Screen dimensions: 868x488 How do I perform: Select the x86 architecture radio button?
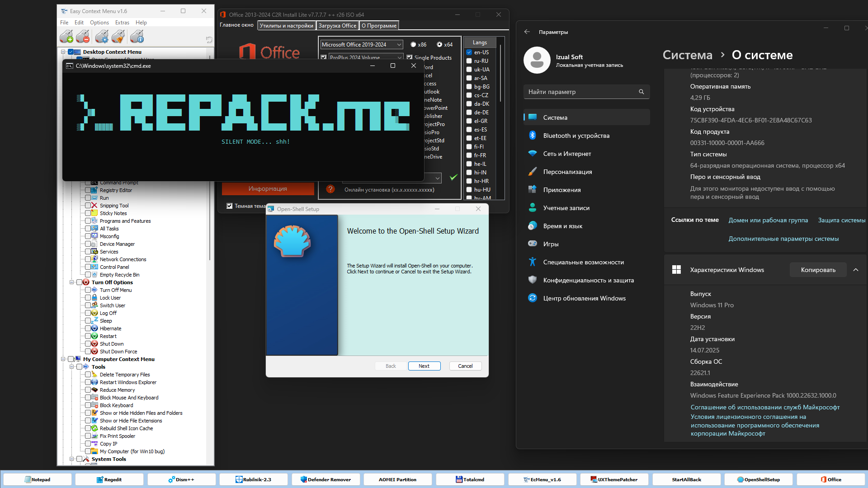coord(413,45)
